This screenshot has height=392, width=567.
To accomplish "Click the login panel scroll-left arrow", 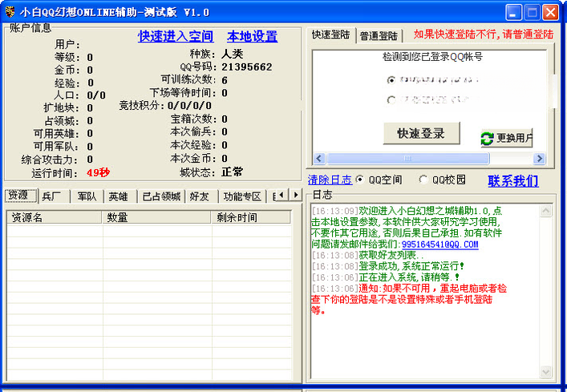I will click(319, 158).
